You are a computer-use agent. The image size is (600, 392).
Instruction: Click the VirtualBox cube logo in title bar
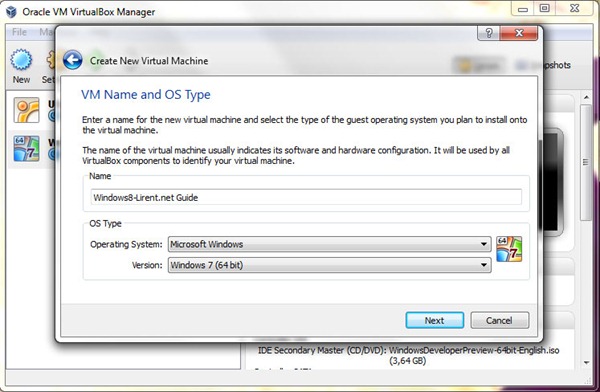click(x=11, y=11)
